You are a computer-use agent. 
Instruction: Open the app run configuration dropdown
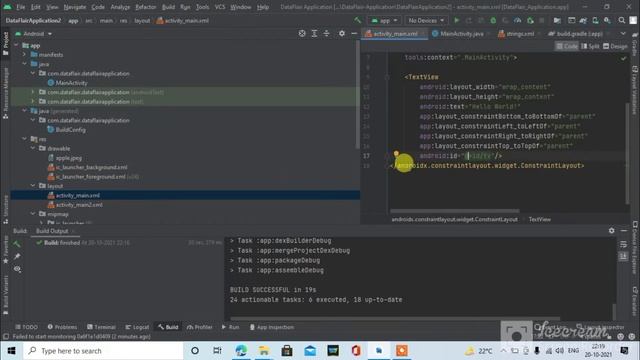pyautogui.click(x=384, y=20)
